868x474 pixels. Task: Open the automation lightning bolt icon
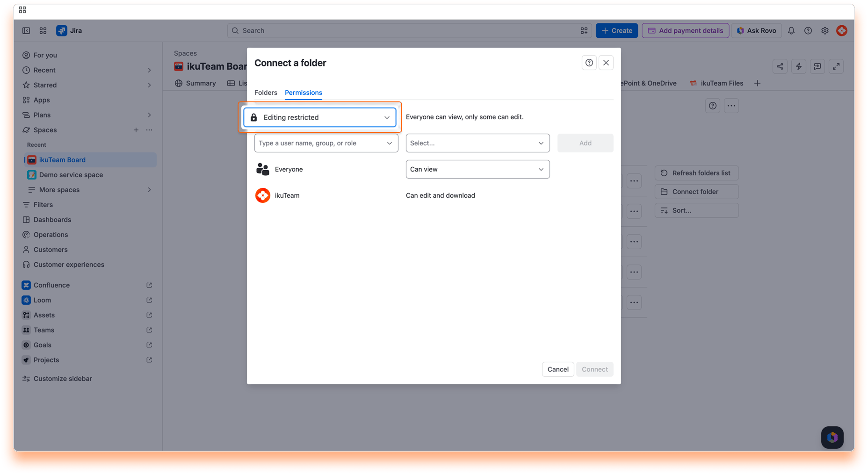point(799,66)
